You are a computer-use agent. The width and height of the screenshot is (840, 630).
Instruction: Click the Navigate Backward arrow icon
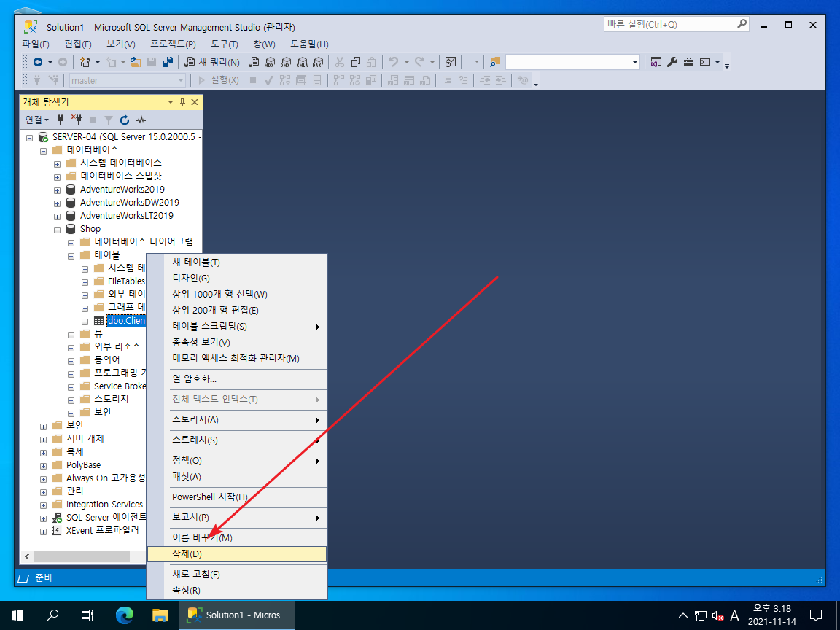[38, 62]
